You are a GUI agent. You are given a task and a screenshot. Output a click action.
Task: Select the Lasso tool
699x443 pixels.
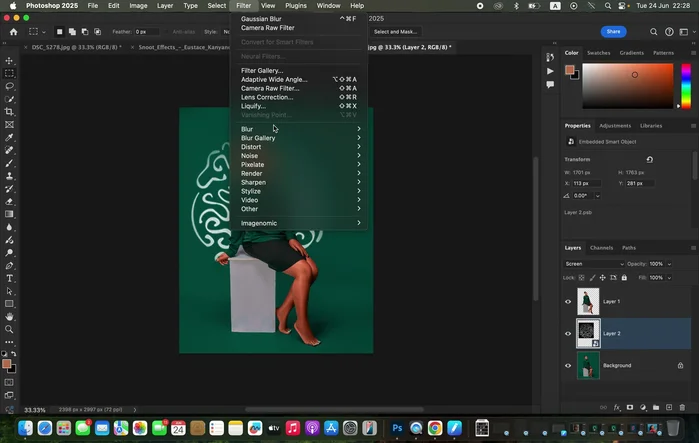[10, 86]
